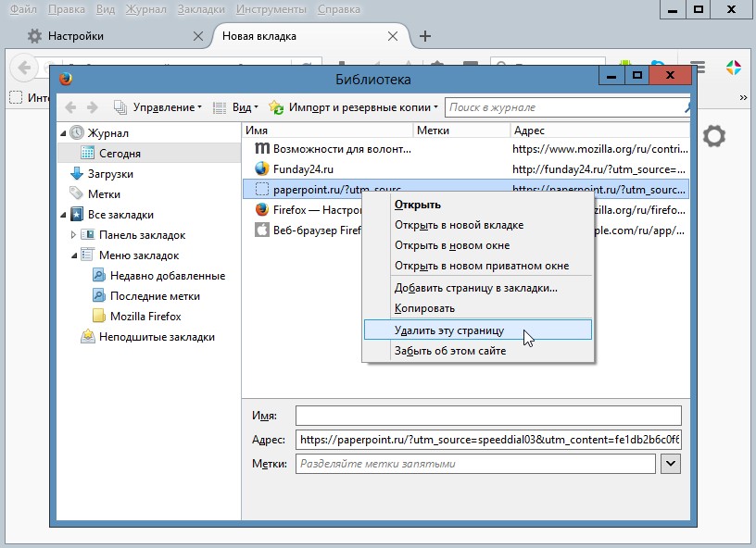Click the Адрес input field

(488, 440)
